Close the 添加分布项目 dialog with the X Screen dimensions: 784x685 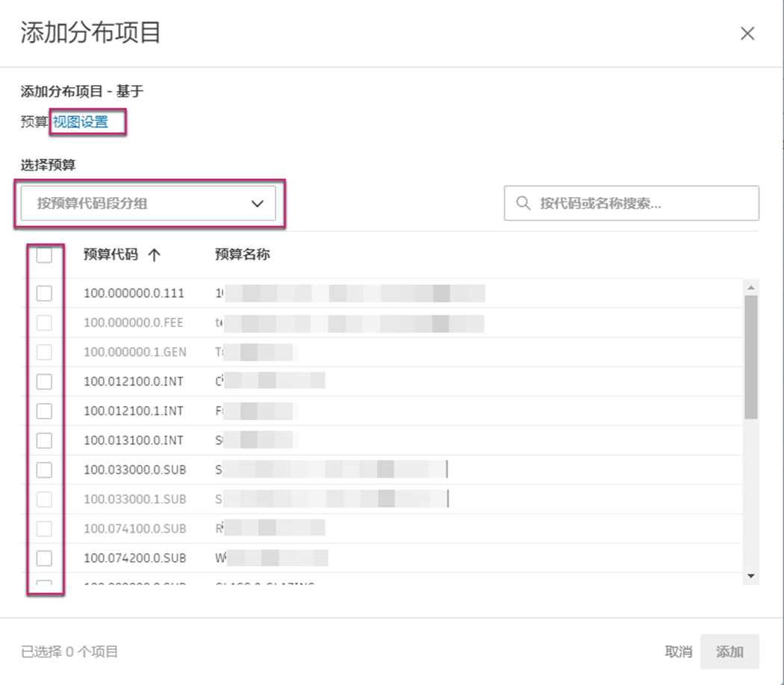click(x=747, y=33)
